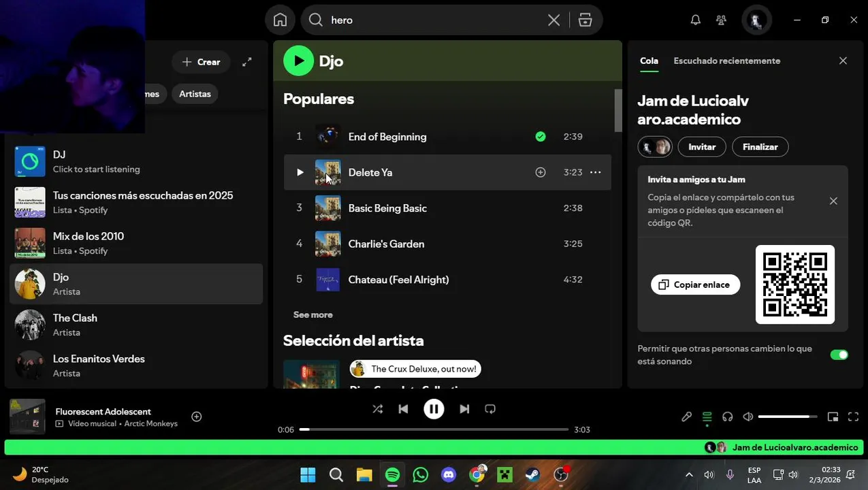868x490 pixels.
Task: Dismiss the Invita a amigos card
Action: (x=833, y=201)
